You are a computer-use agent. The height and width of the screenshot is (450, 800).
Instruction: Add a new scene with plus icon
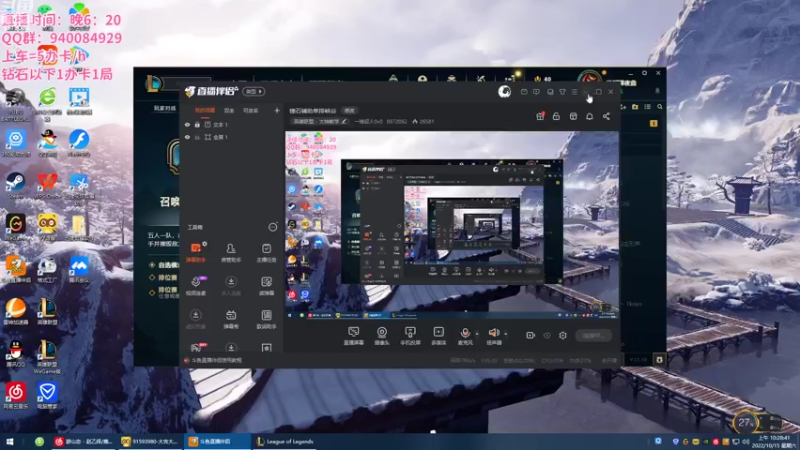pyautogui.click(x=277, y=110)
